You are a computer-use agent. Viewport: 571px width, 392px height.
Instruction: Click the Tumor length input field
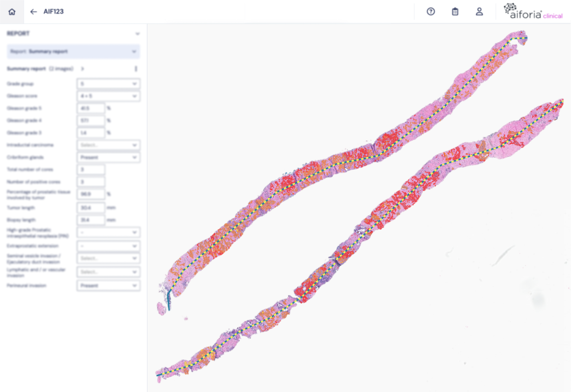[91, 208]
